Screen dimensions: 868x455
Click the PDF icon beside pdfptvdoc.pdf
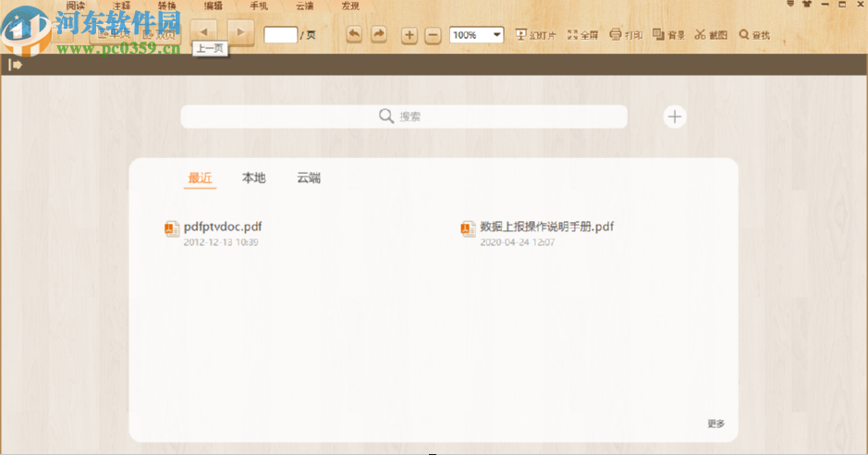click(172, 228)
